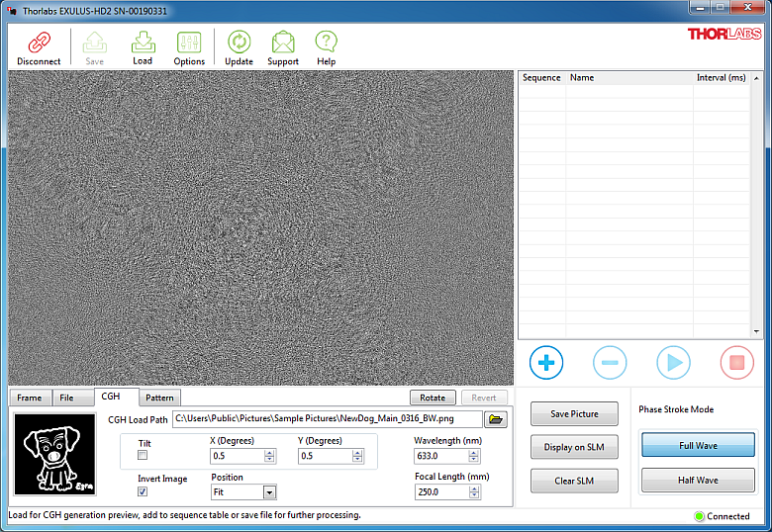Viewport: 772px width, 532px height.
Task: Increase the Wavelength spinner value
Action: point(475,452)
